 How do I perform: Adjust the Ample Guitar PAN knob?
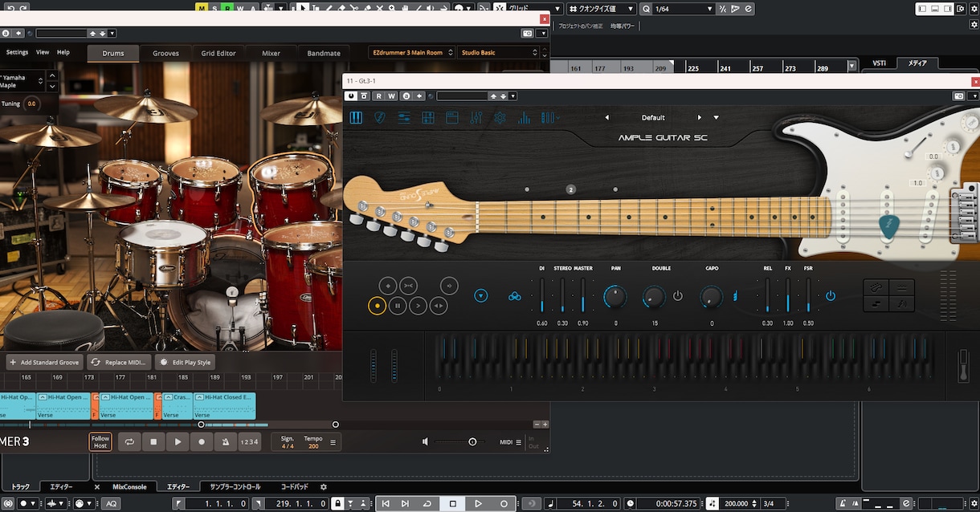(615, 298)
